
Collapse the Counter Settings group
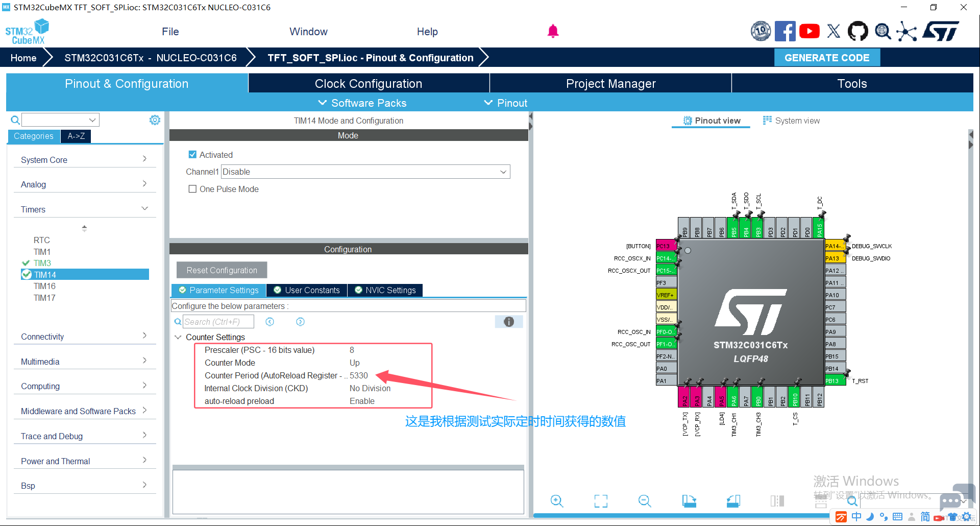(x=178, y=337)
